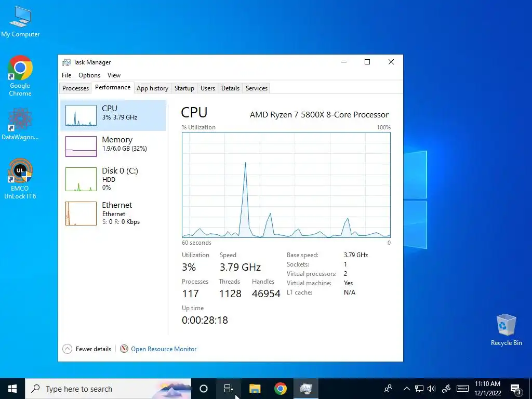Open File Explorer from taskbar
The height and width of the screenshot is (399, 532).
(255, 389)
